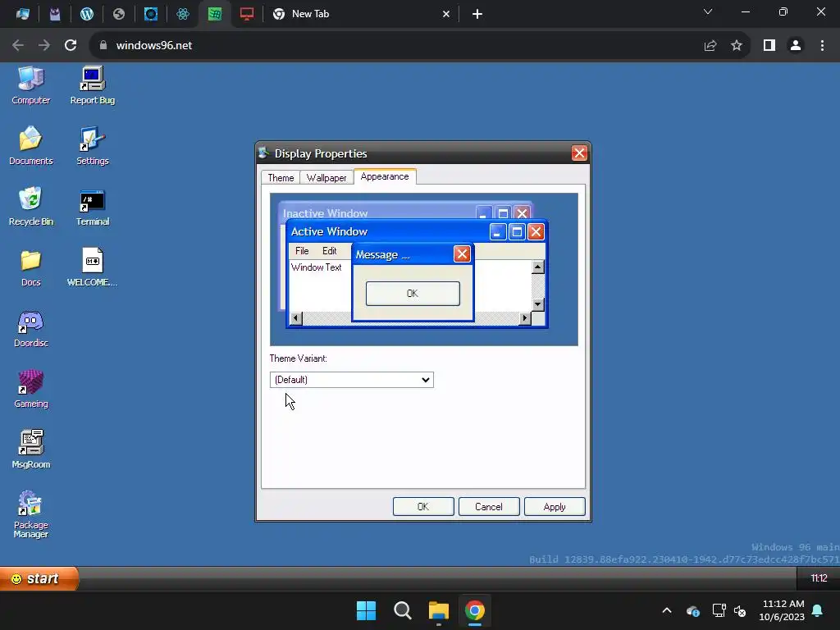Click the Window Text label in preview
This screenshot has width=840, height=630.
[316, 267]
